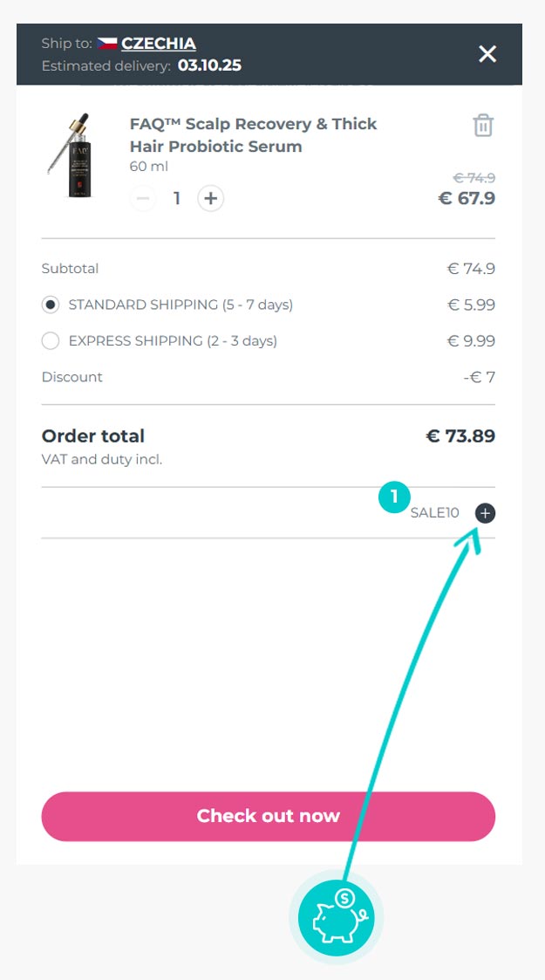Remove the serum using the trash icon
Viewport: 545px width, 980px height.
483,126
